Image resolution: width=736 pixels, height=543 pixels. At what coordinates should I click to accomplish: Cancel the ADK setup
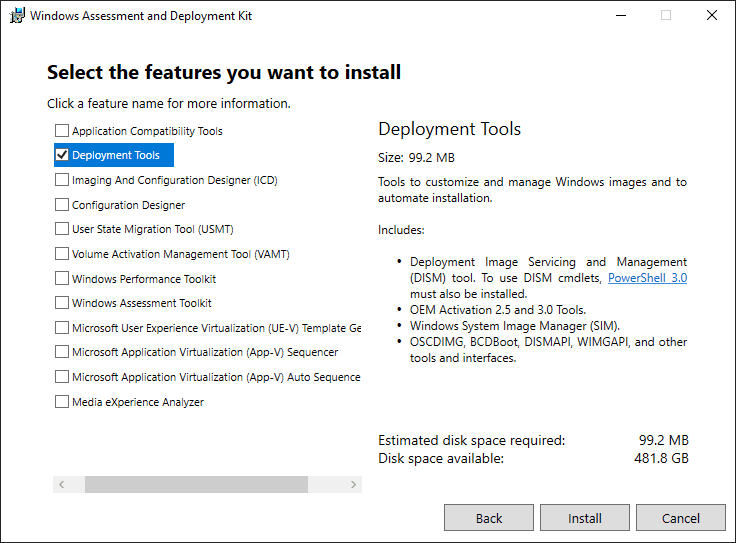click(x=681, y=518)
